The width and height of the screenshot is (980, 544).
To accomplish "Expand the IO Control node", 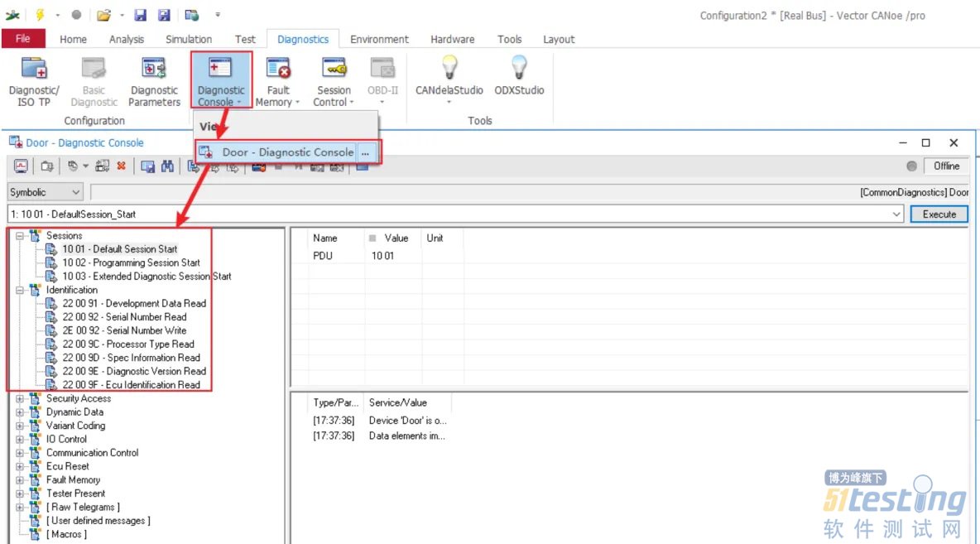I will pyautogui.click(x=20, y=439).
